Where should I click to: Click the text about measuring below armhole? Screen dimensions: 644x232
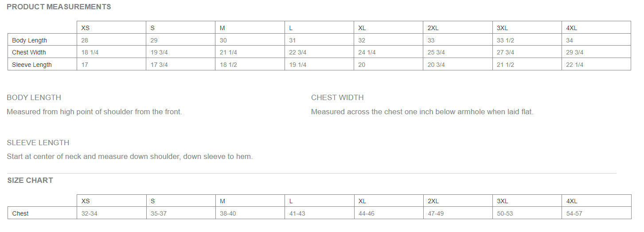pyautogui.click(x=422, y=112)
